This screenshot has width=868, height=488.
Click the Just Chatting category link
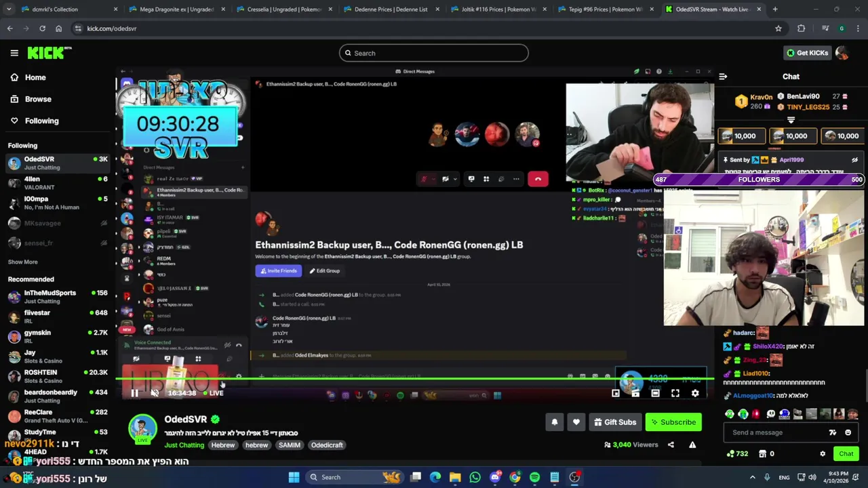pos(184,445)
